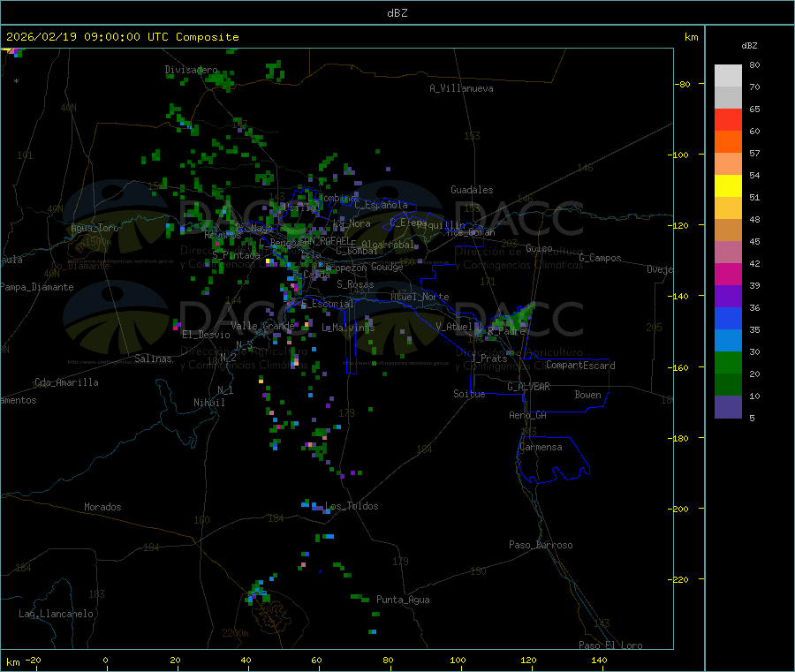Select the white 70-80 dBZ legend swatch
795x672 pixels.
[728, 76]
